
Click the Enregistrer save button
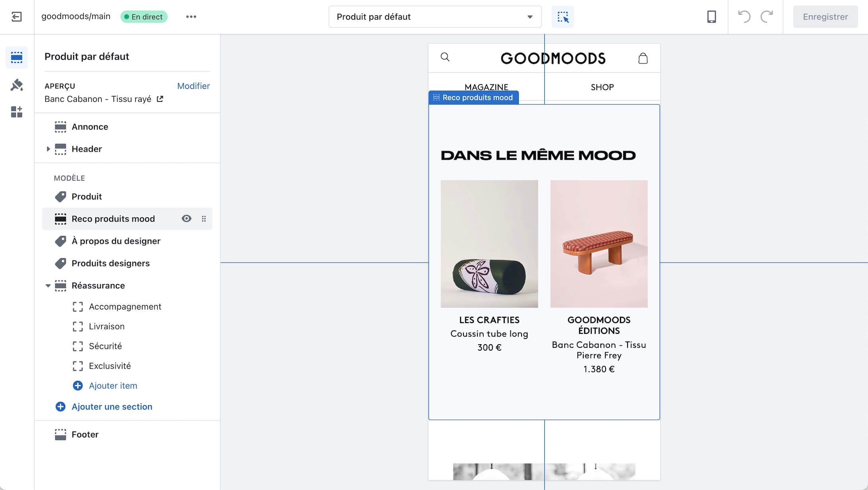click(825, 17)
